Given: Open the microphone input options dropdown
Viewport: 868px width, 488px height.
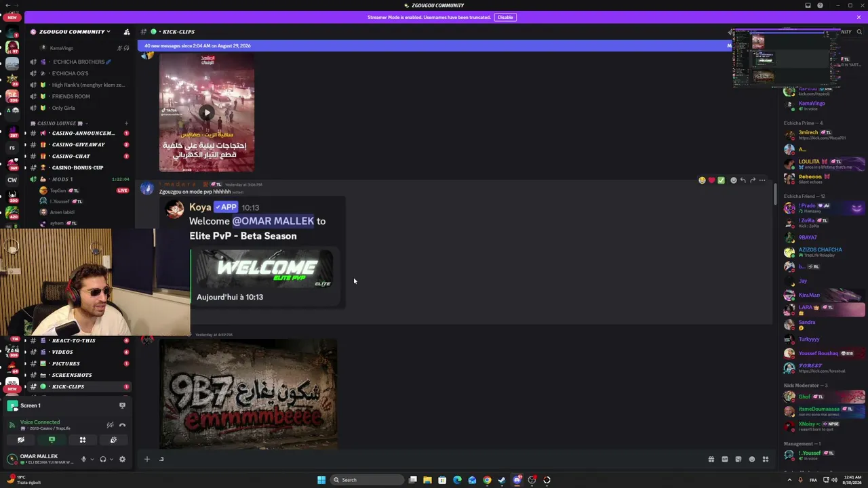Looking at the screenshot, I should (92, 459).
